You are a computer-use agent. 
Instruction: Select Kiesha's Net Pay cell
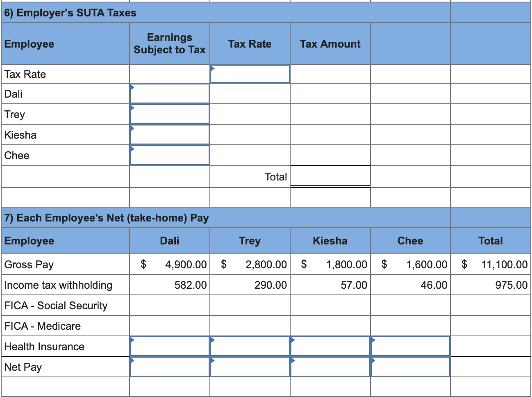pos(330,367)
